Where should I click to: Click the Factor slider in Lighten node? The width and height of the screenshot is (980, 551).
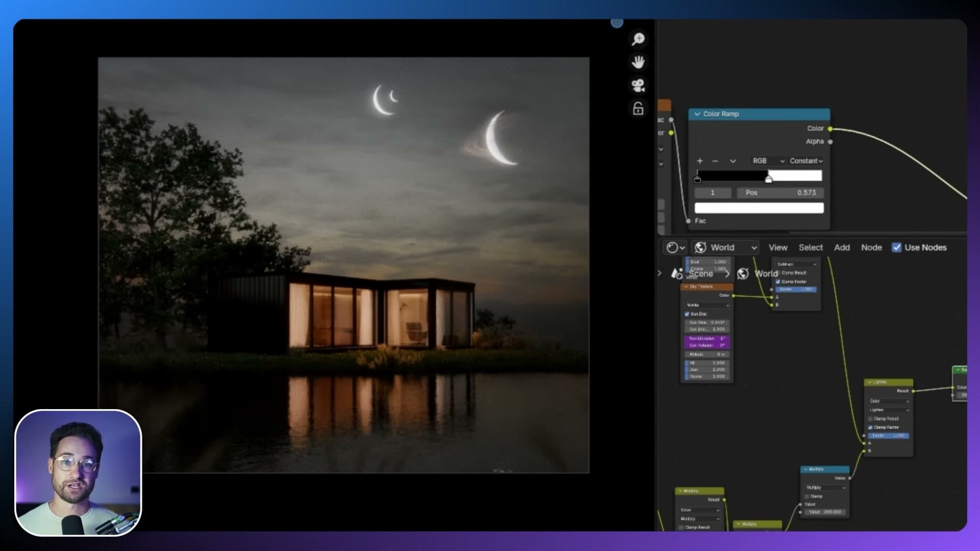[x=888, y=436]
